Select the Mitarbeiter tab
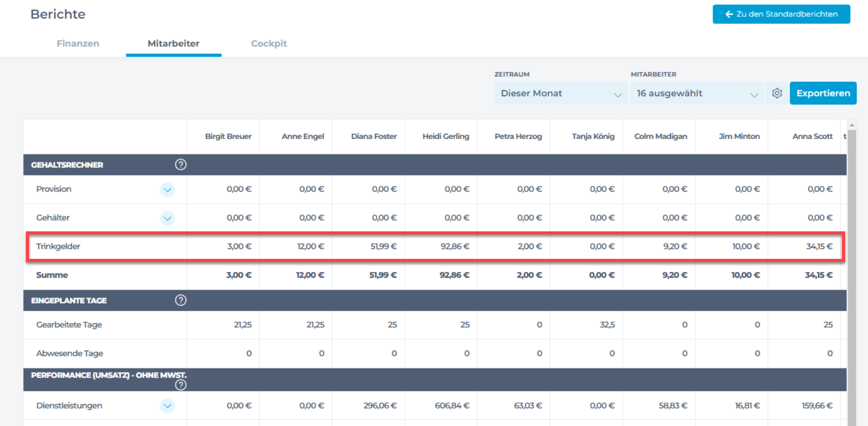This screenshot has height=426, width=868. (x=173, y=43)
